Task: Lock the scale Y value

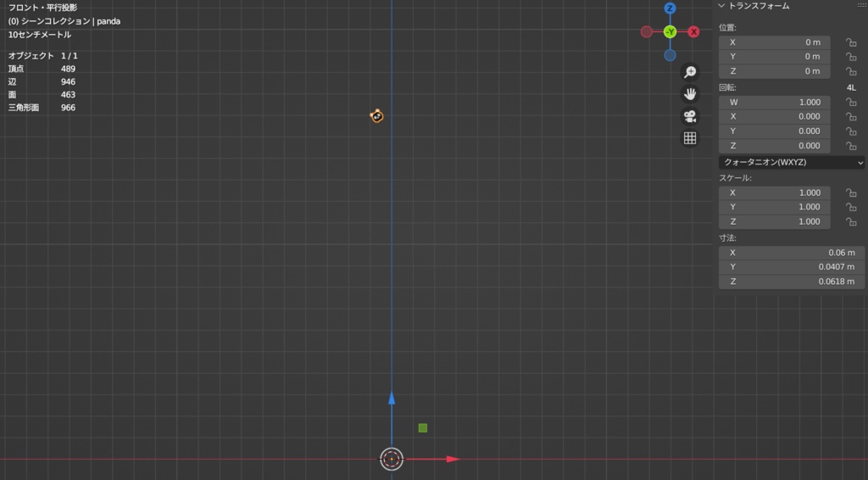Action: pyautogui.click(x=851, y=207)
